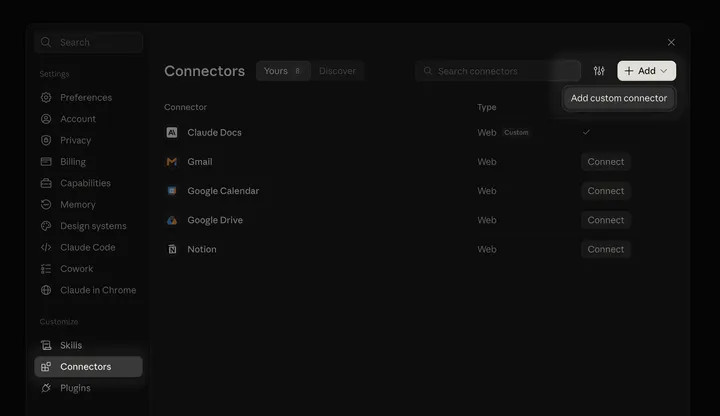Click the Cowork checklist icon
This screenshot has height=416, width=720.
[46, 269]
